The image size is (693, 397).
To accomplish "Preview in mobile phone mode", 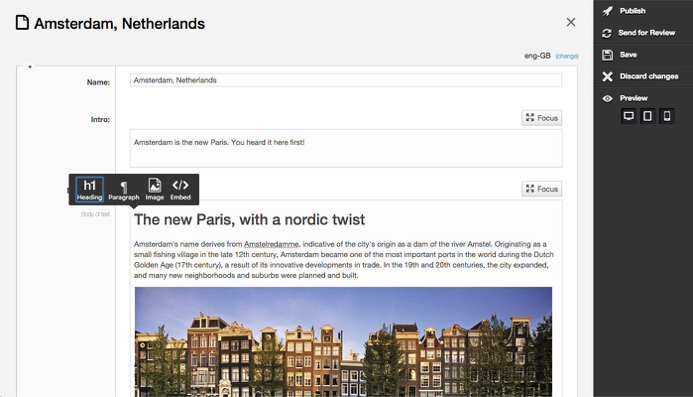I will coord(667,116).
